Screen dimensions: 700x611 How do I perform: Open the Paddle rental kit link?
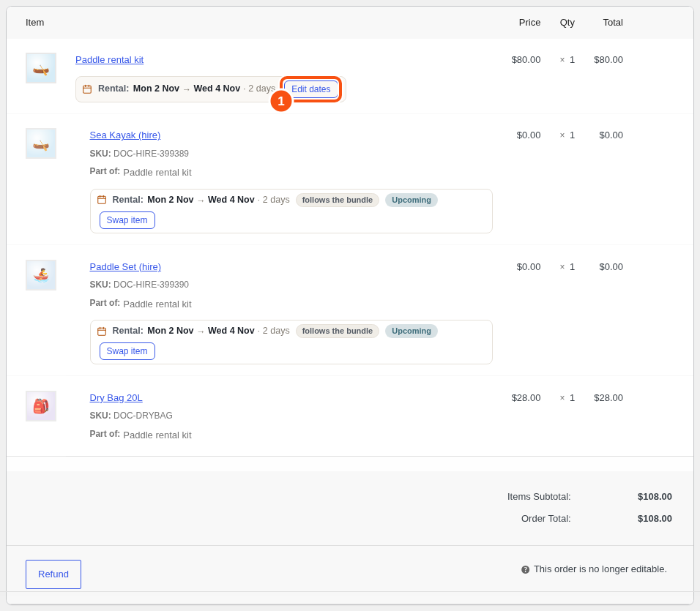[109, 60]
